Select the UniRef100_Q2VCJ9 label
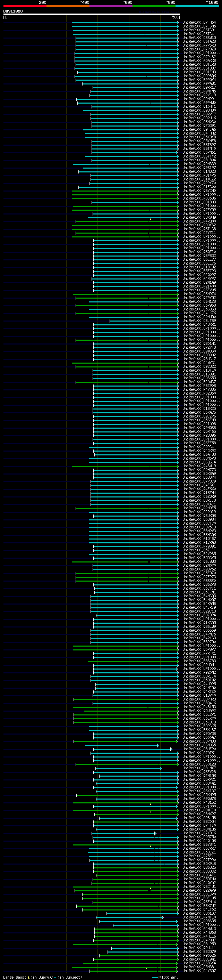This screenshot has width=222, height=980. pos(199,95)
